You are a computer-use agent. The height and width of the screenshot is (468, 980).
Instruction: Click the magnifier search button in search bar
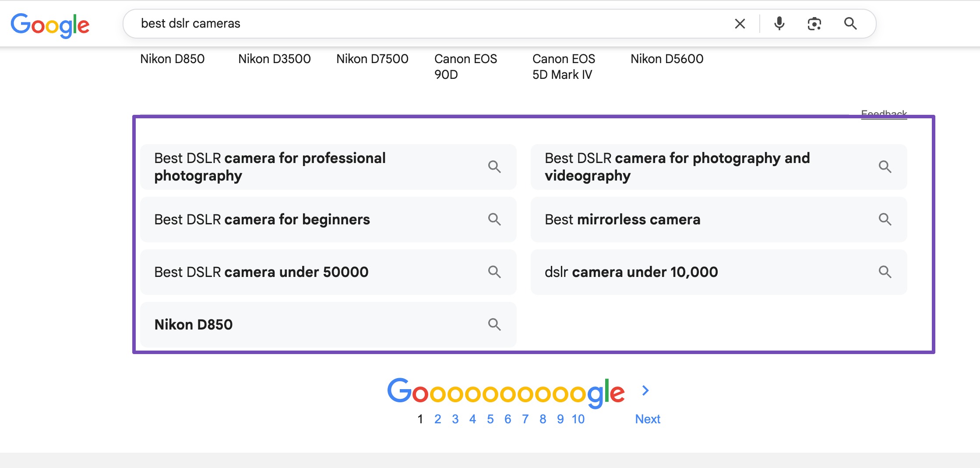click(850, 24)
